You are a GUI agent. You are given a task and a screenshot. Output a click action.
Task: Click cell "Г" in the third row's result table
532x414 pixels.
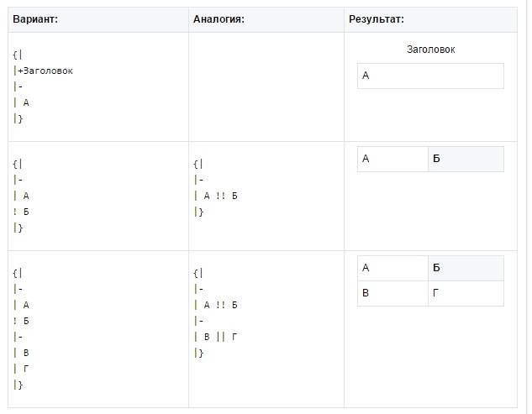(466, 293)
